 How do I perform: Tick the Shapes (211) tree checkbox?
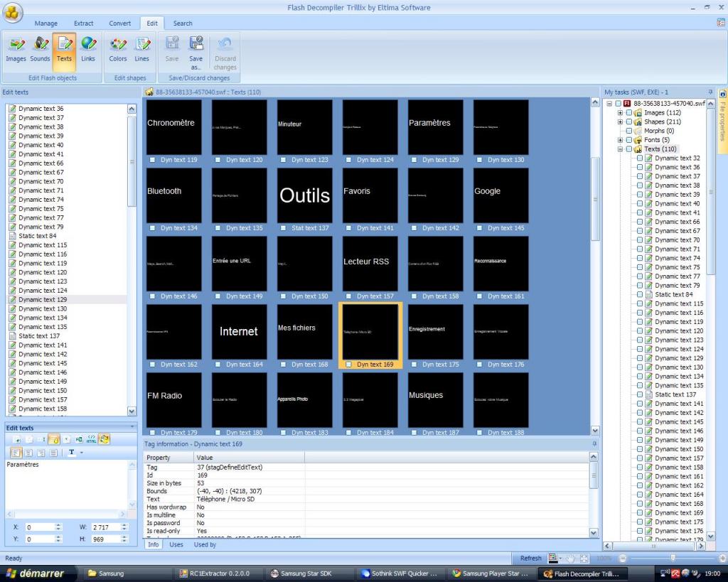629,122
